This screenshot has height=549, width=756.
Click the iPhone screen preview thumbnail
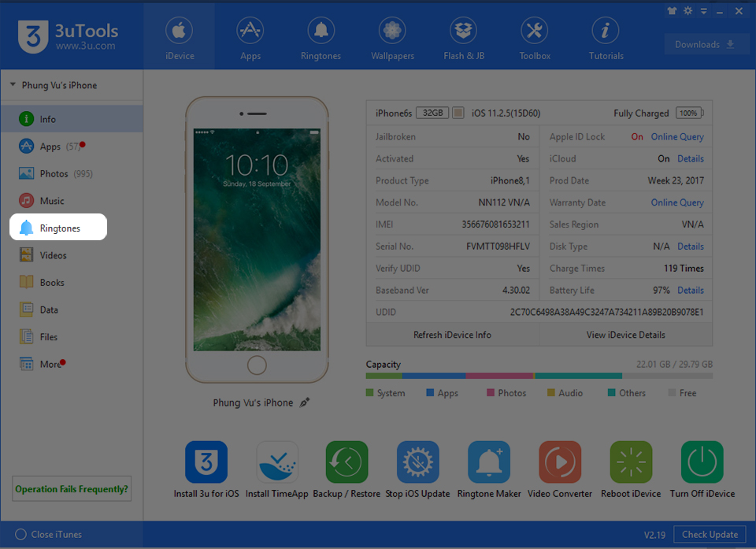[257, 239]
